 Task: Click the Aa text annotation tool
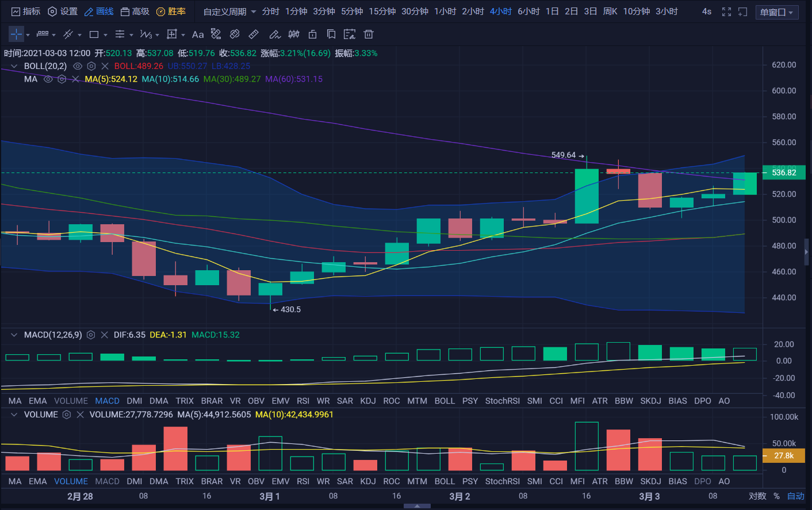[x=198, y=34]
